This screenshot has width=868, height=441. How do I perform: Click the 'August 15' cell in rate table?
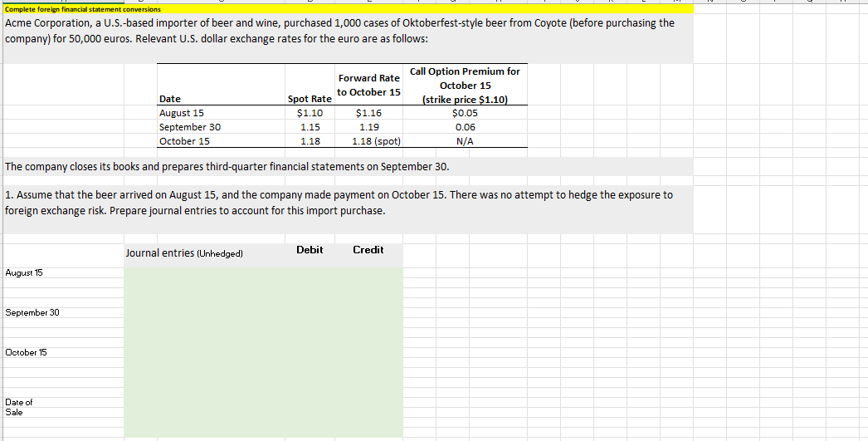[x=222, y=113]
